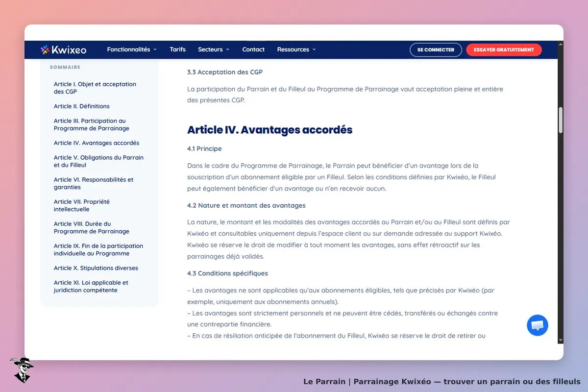Click the SOMMAIRE sidebar title
This screenshot has height=392, width=588.
tap(65, 67)
